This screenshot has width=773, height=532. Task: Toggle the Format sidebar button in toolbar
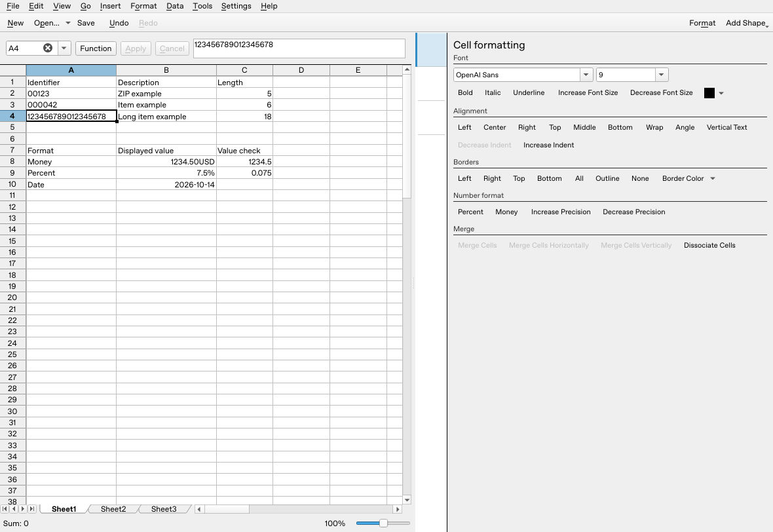tap(702, 23)
